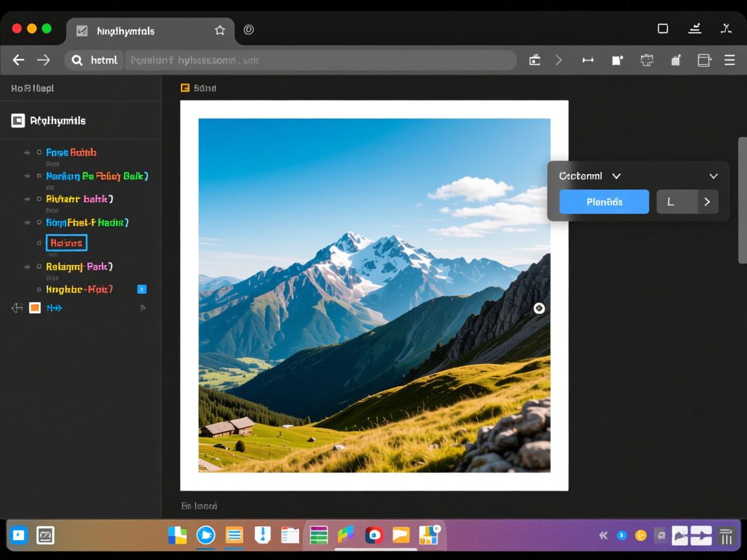Toggle the square marker beside the boxed red item
This screenshot has width=747, height=560.
39,243
